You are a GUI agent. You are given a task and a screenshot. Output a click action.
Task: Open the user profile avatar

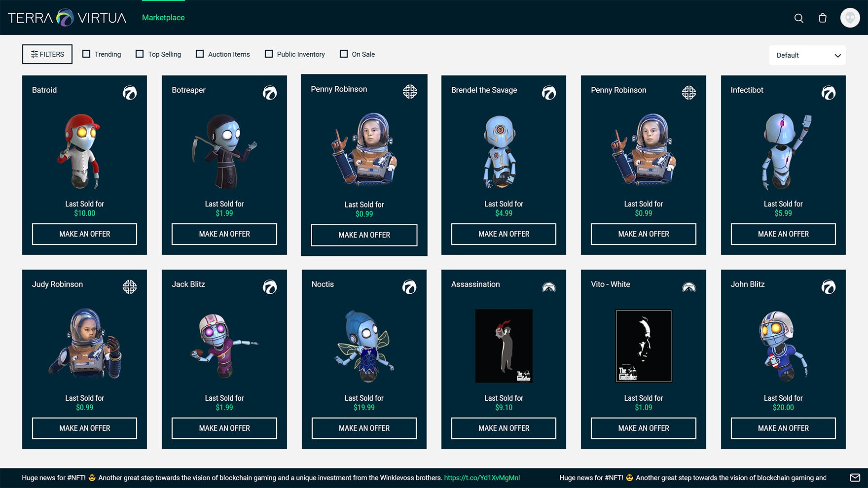850,18
